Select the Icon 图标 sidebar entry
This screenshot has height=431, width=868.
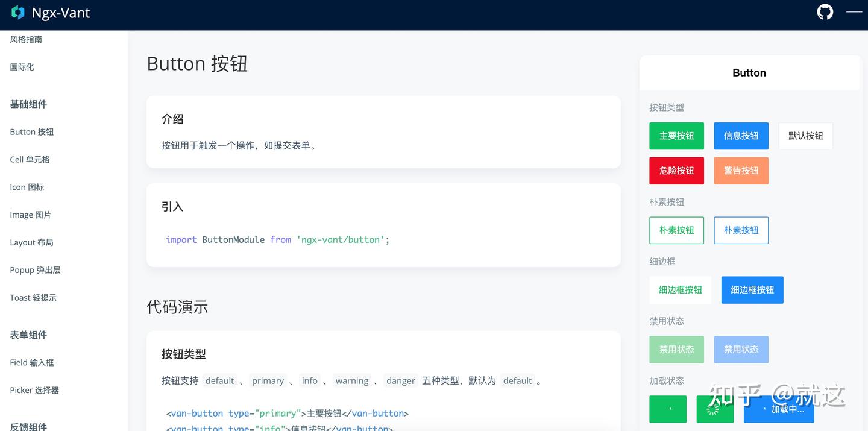coord(27,187)
